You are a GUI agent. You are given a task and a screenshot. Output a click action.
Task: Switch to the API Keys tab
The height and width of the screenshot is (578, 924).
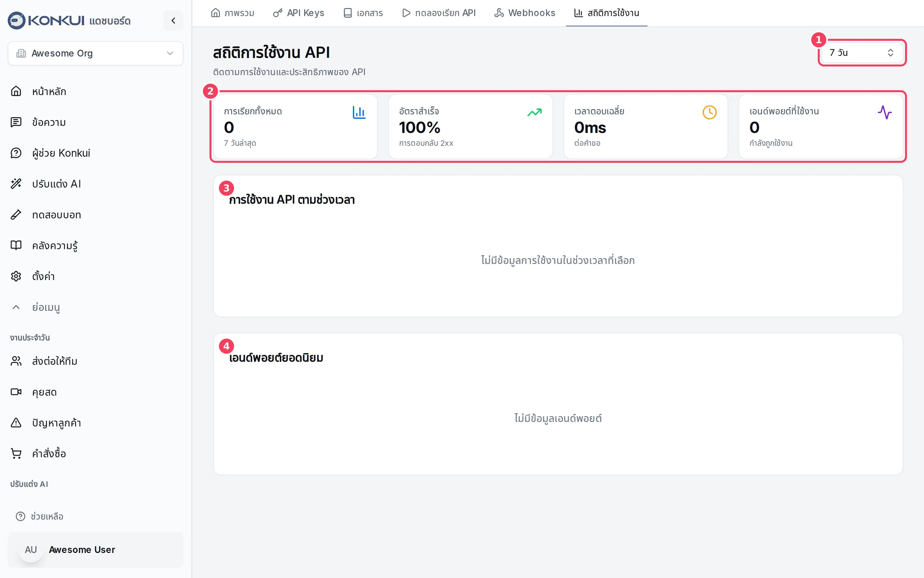tap(299, 13)
